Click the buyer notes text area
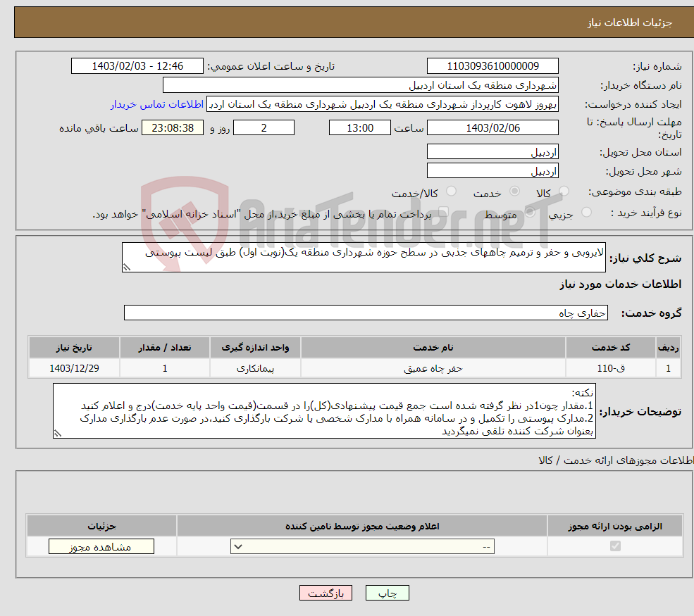694x616 pixels. tap(324, 411)
